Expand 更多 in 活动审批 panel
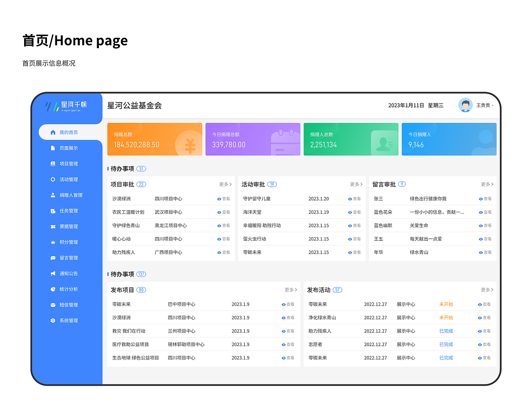This screenshot has height=404, width=532. pyautogui.click(x=356, y=184)
